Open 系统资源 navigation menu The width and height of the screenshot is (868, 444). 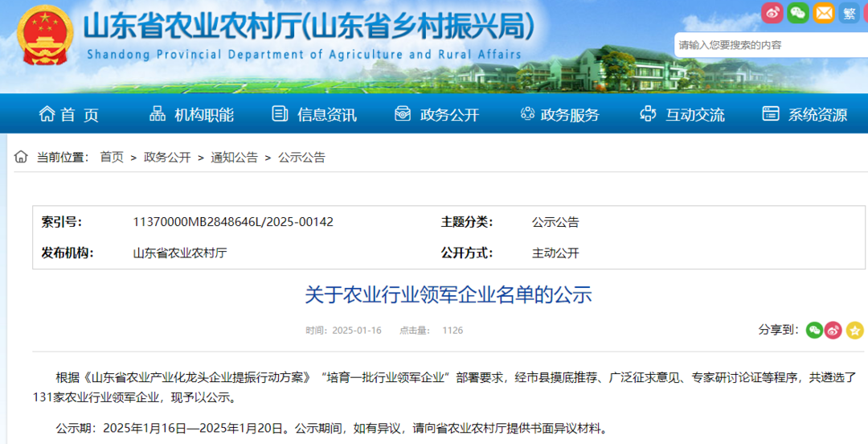(805, 114)
